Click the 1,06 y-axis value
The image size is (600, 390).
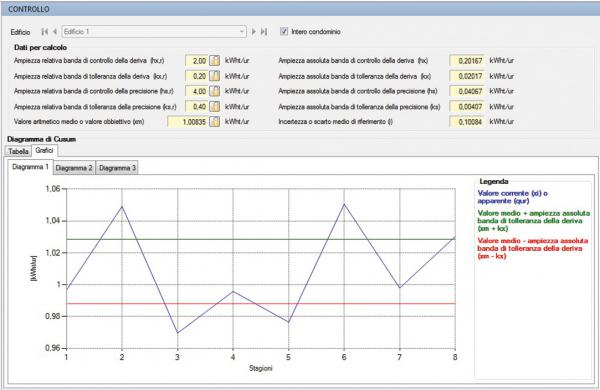pos(52,189)
